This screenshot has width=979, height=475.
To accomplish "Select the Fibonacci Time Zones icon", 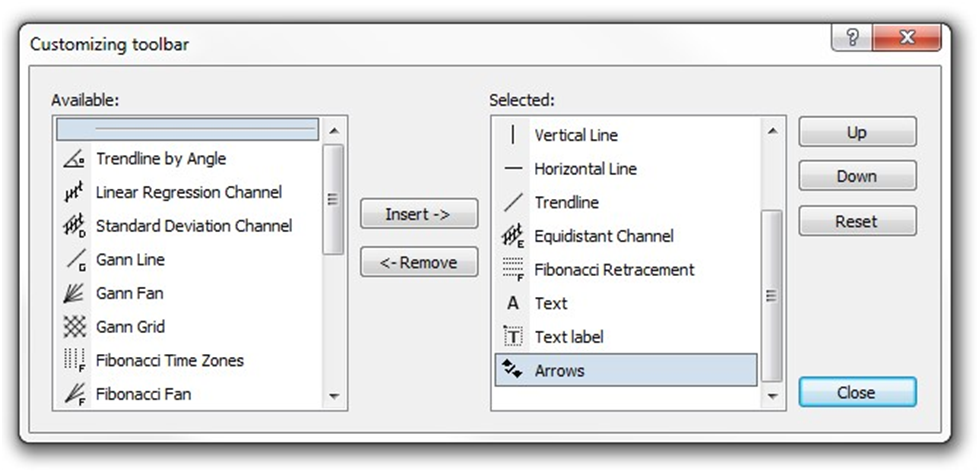I will click(73, 361).
